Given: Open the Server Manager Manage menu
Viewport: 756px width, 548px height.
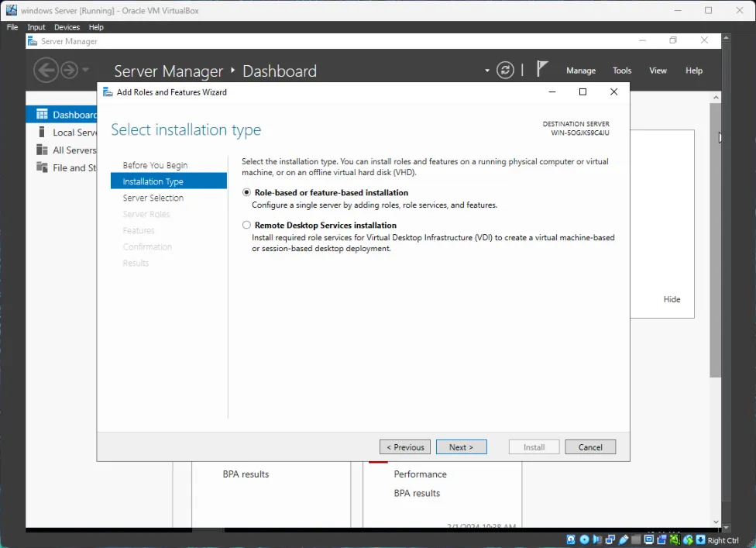Looking at the screenshot, I should click(x=580, y=71).
